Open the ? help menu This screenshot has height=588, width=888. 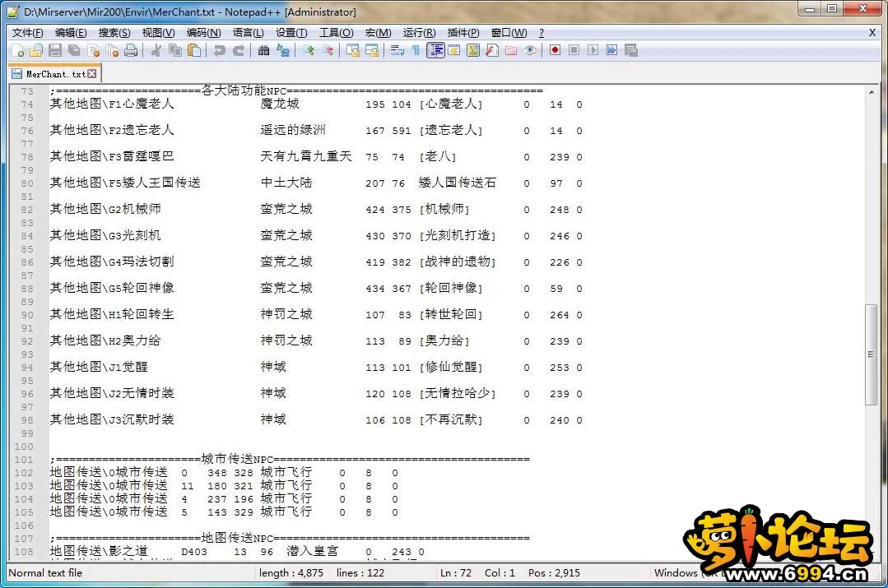pyautogui.click(x=542, y=33)
